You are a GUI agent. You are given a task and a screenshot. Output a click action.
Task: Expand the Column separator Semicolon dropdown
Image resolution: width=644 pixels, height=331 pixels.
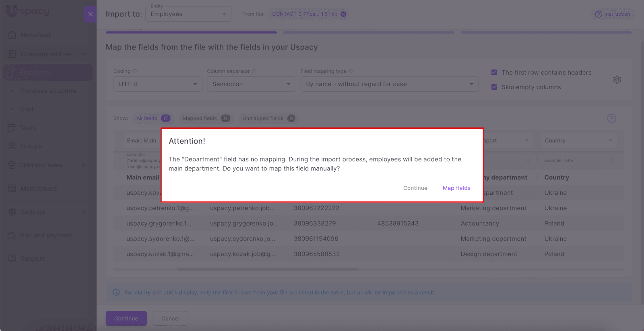click(x=251, y=84)
